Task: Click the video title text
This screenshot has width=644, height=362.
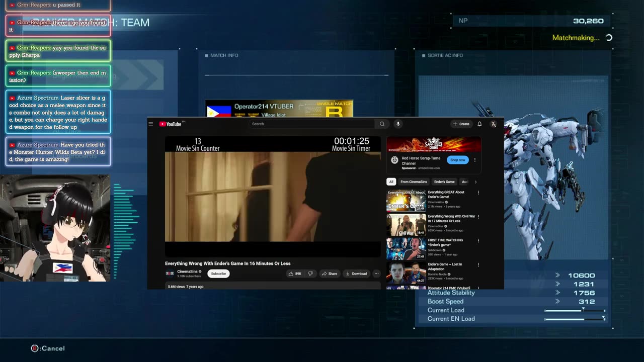Action: [227, 263]
